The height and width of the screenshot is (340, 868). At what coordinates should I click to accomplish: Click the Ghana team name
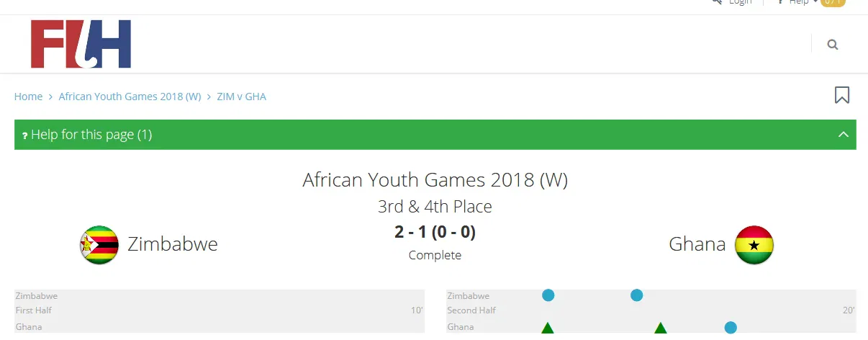pos(697,244)
